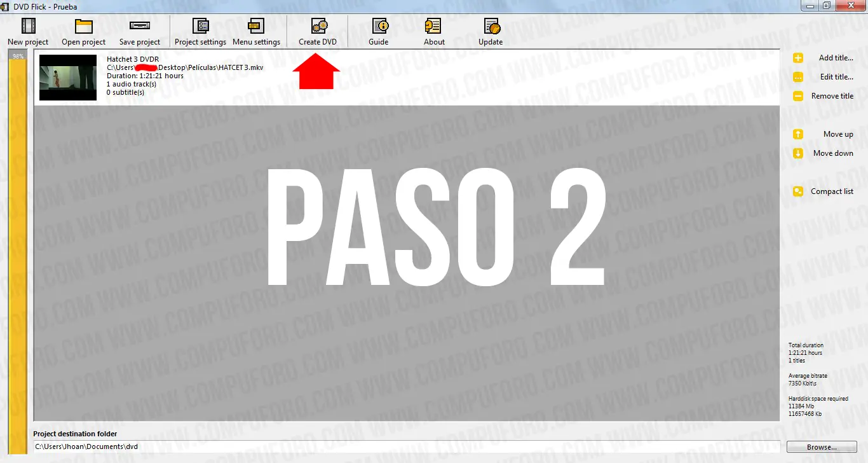Click the Create DVD toolbar icon

pos(318,30)
